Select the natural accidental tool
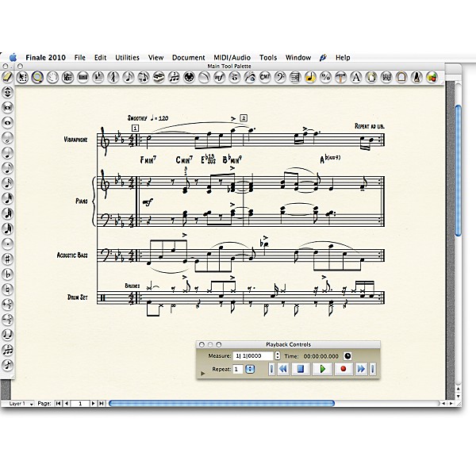This screenshot has width=476, height=476. tap(8, 290)
